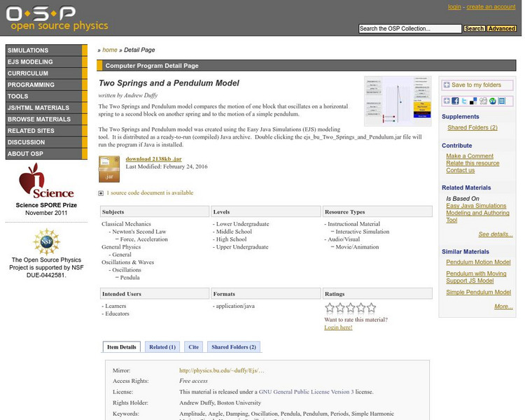This screenshot has width=525, height=420.
Task: Click the Interactive Simulation resource type
Action: tap(363, 232)
